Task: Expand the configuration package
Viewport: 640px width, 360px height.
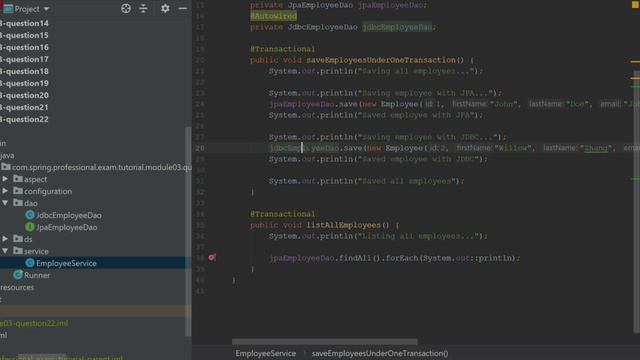Action: tap(5, 191)
